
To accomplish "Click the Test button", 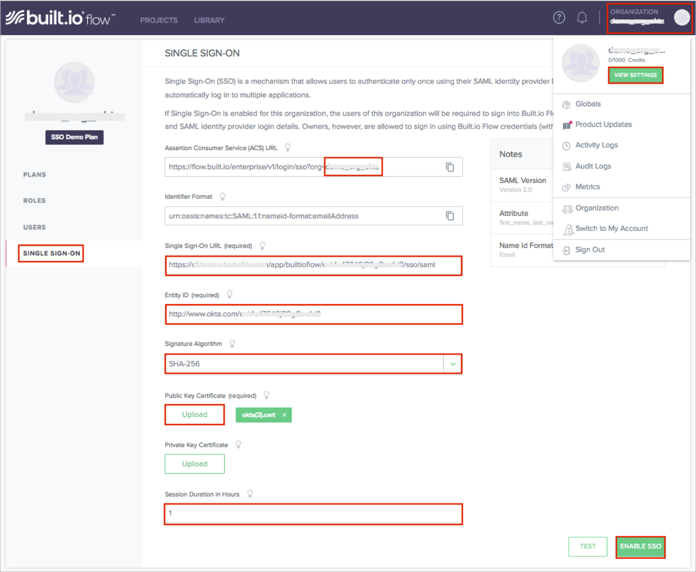I will [x=587, y=546].
